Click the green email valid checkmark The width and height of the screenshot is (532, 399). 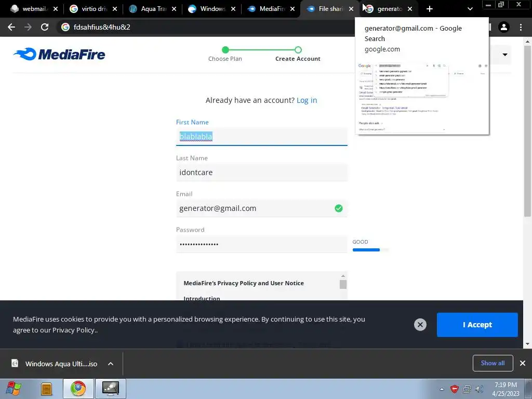pyautogui.click(x=339, y=208)
